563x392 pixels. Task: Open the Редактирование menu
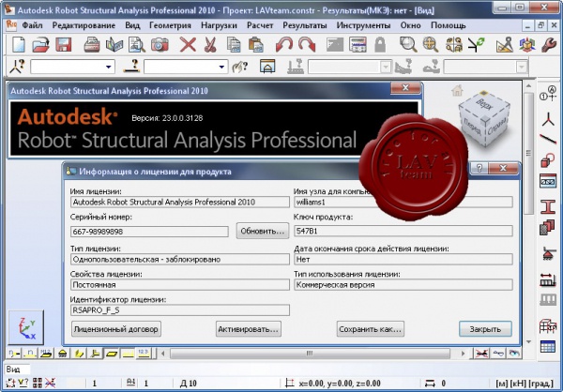(x=84, y=25)
